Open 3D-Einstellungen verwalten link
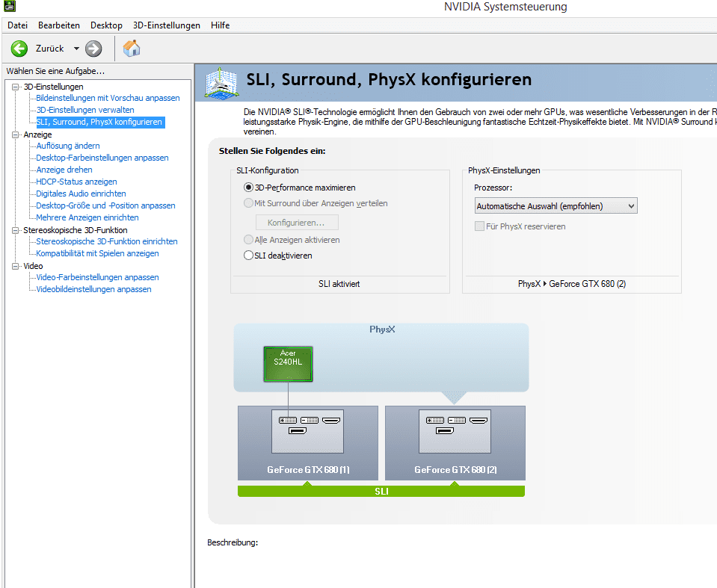The width and height of the screenshot is (717, 588). (x=85, y=110)
